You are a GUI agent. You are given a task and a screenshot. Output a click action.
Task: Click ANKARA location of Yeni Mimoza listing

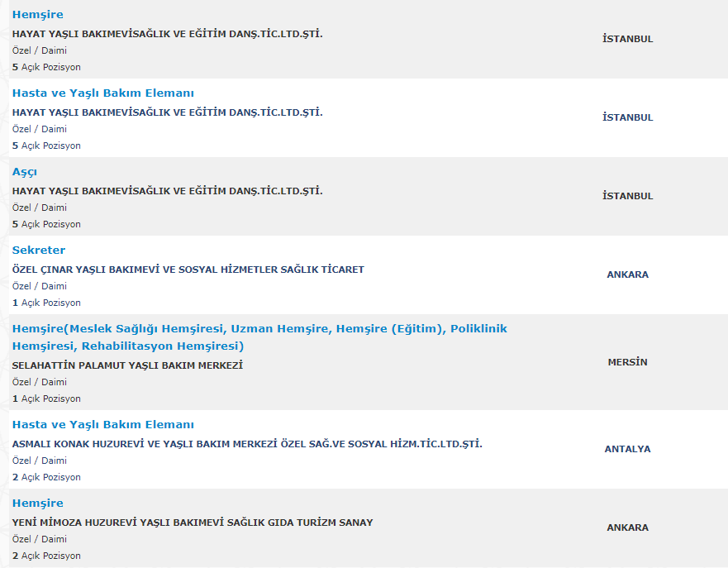[627, 527]
